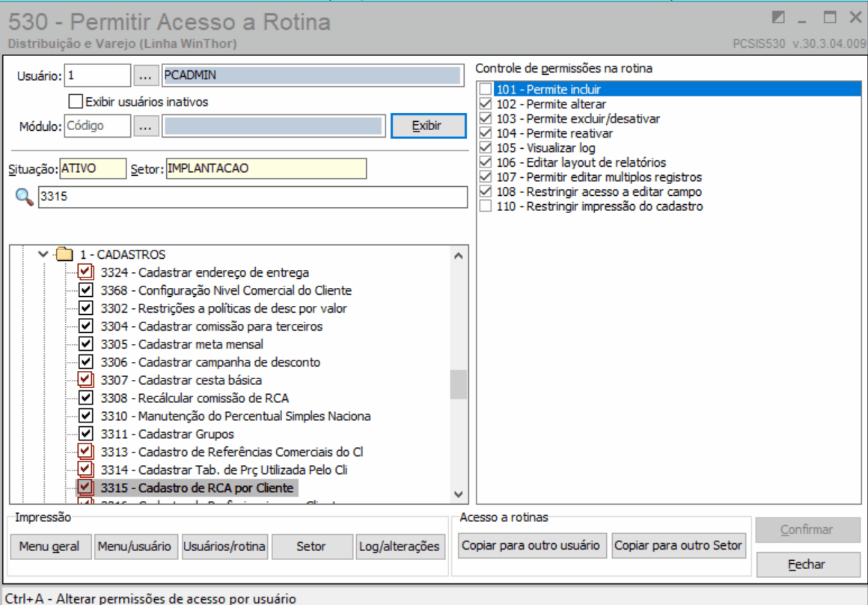This screenshot has height=605, width=868.
Task: Click the Usuários/rotina button
Action: click(224, 547)
